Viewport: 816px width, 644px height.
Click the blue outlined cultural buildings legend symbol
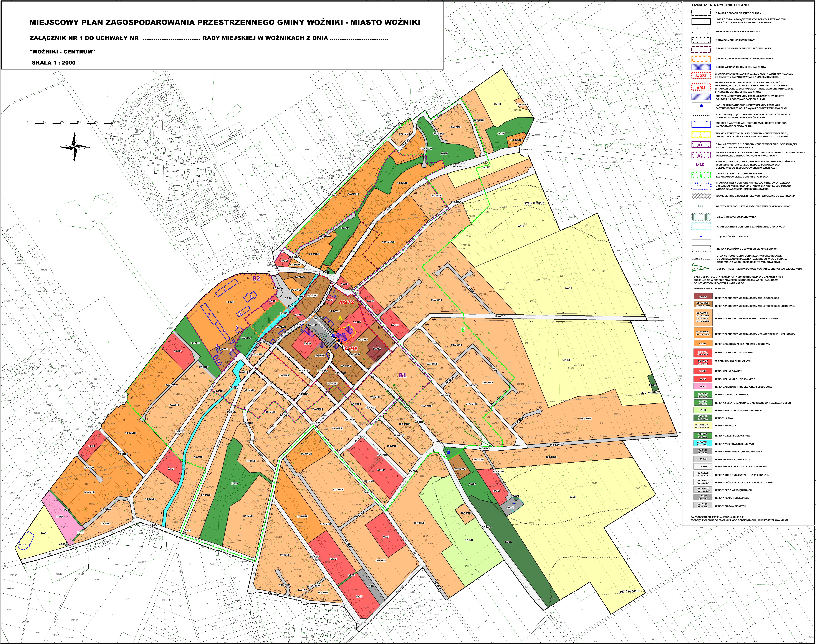(x=701, y=124)
